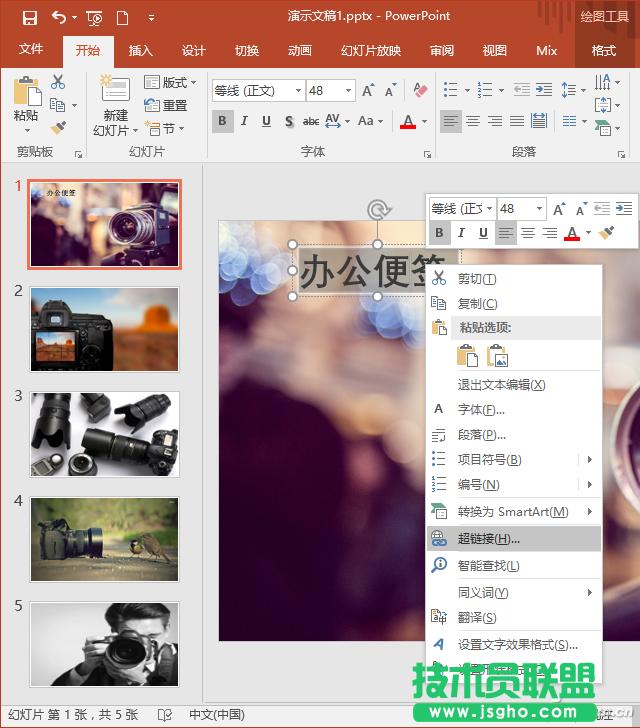Viewport: 640px width, 728px height.
Task: Click the red font color button in ribbon
Action: (407, 121)
